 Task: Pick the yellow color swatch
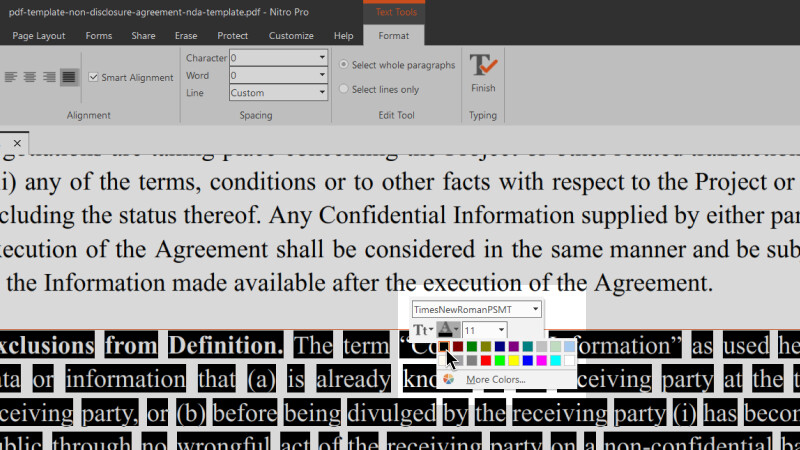click(514, 360)
